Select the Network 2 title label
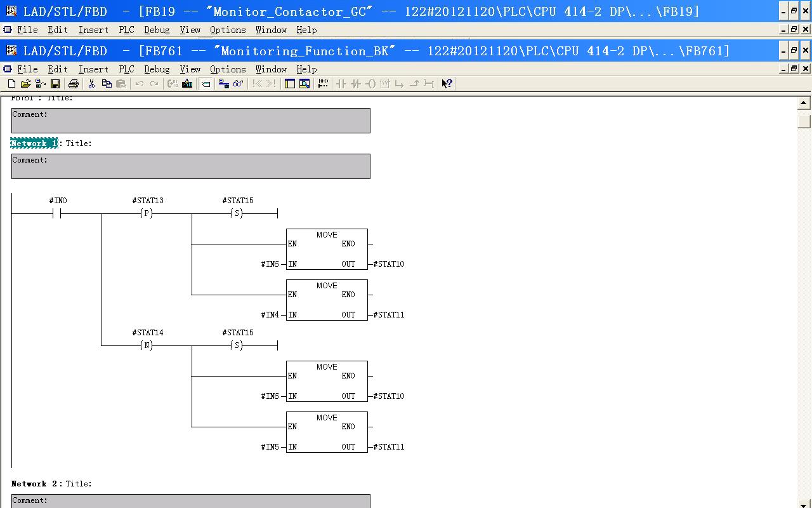The height and width of the screenshot is (508, 812). 36,484
